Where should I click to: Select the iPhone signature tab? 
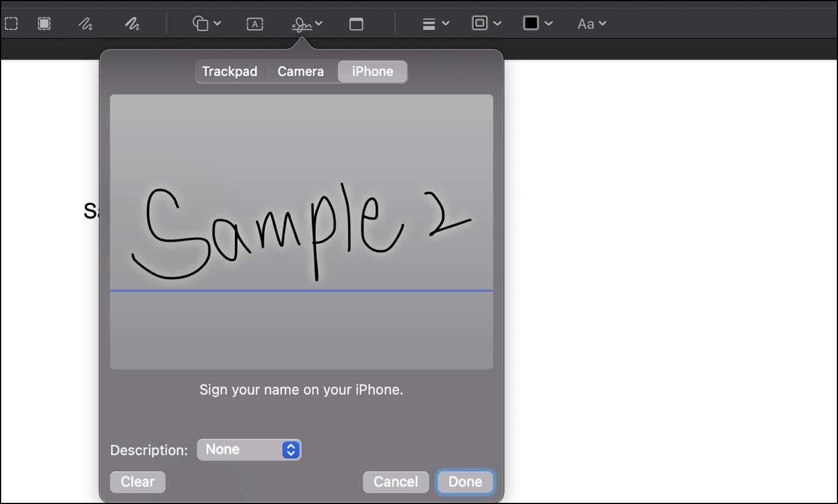pos(372,72)
